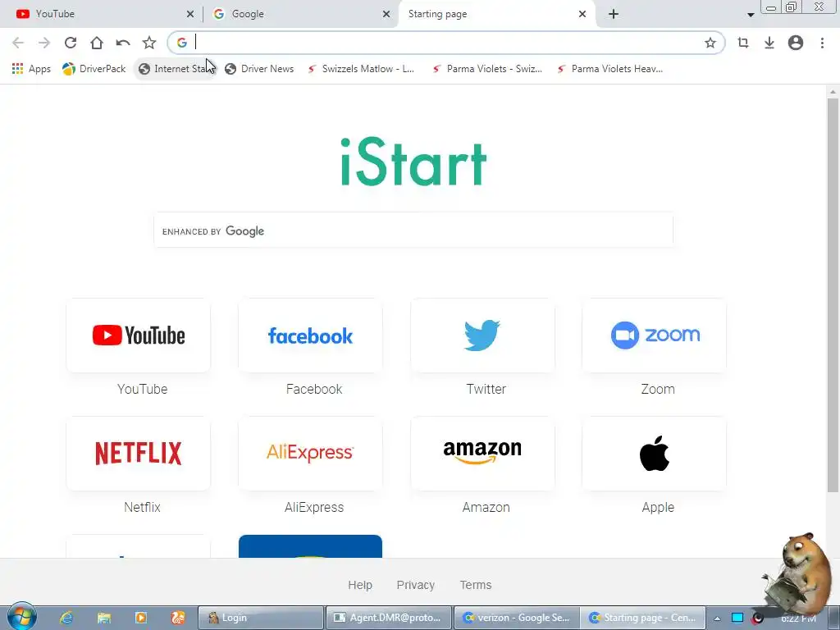This screenshot has width=840, height=630.
Task: Open the Windows Start orb
Action: coord(21,617)
